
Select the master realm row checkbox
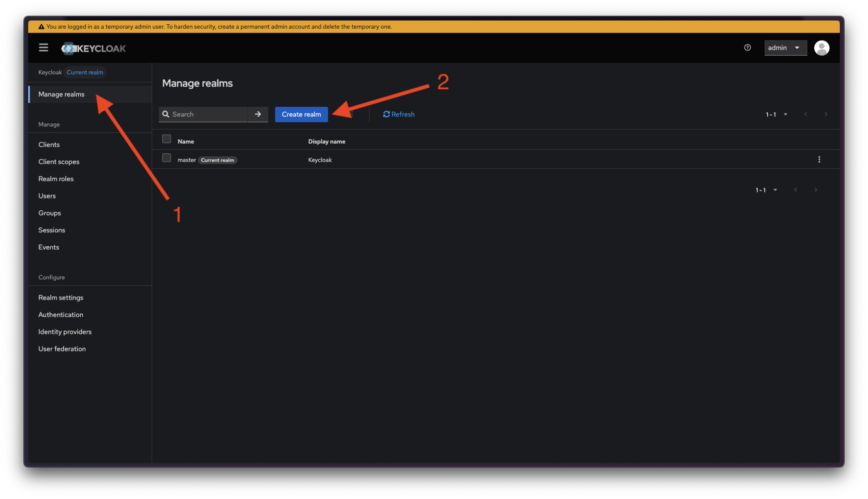(166, 158)
